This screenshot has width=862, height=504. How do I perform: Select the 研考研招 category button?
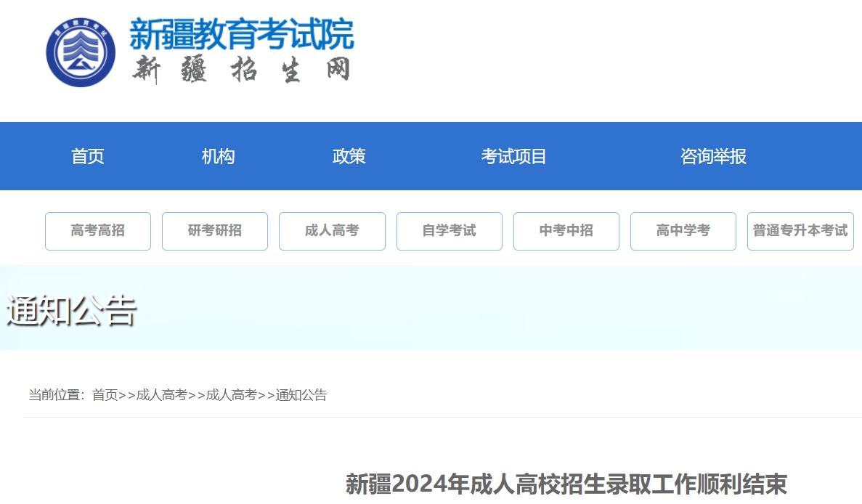(215, 231)
